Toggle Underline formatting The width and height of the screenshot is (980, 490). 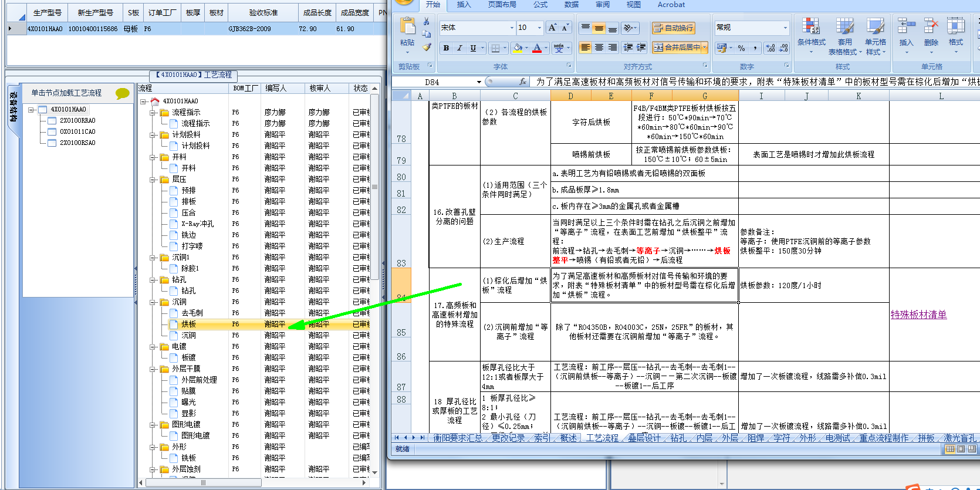[473, 48]
